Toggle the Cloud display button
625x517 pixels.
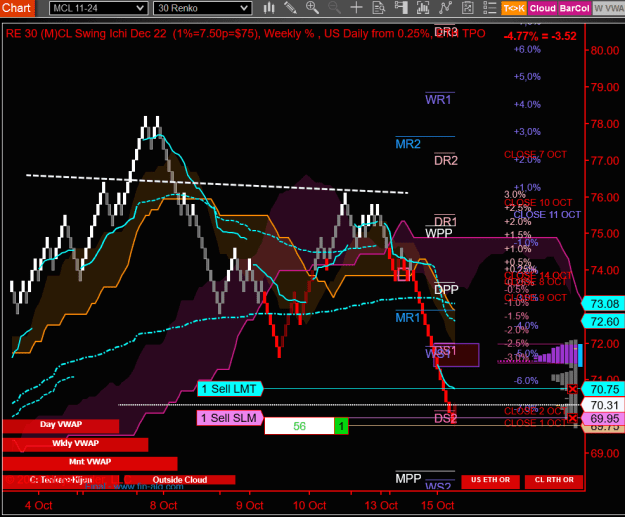[542, 8]
